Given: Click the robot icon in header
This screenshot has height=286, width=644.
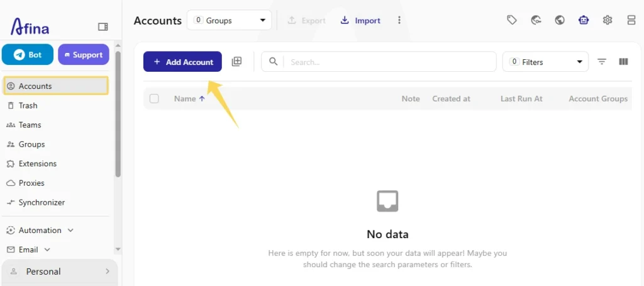Looking at the screenshot, I should 584,20.
